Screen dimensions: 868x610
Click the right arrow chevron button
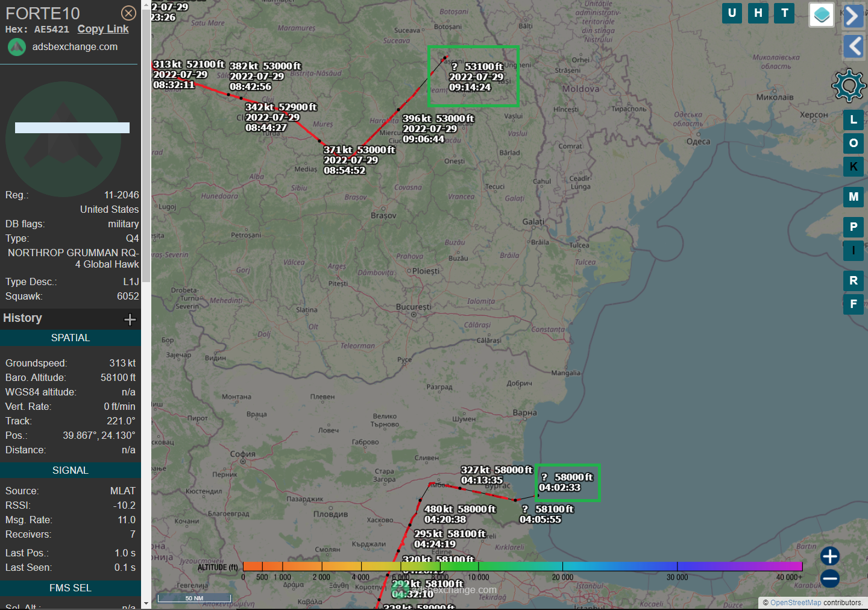852,16
